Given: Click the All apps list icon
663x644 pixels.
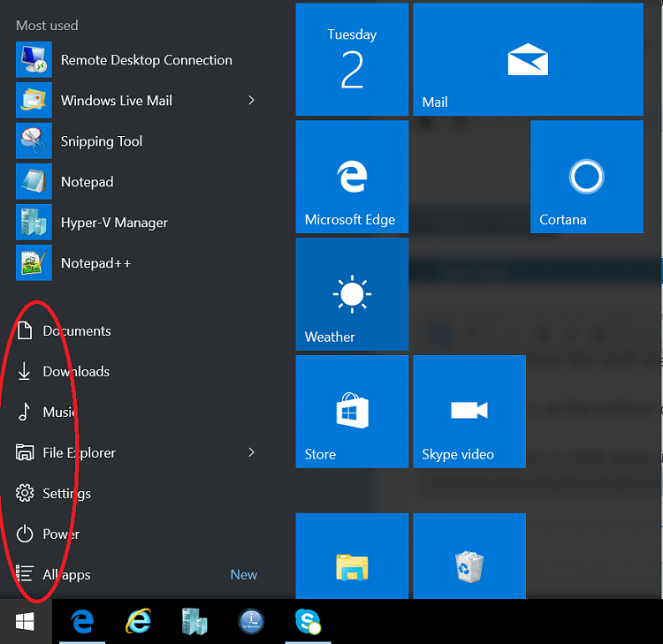Looking at the screenshot, I should (25, 574).
